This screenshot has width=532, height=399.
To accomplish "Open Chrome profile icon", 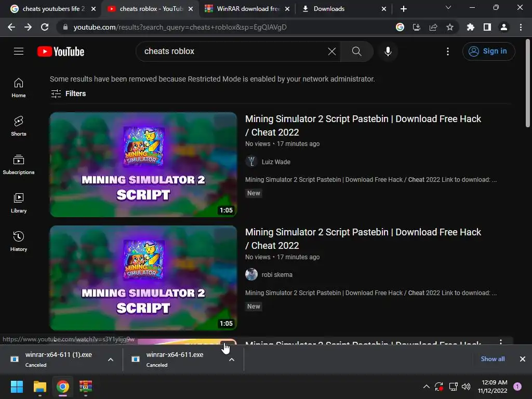I will (x=504, y=27).
